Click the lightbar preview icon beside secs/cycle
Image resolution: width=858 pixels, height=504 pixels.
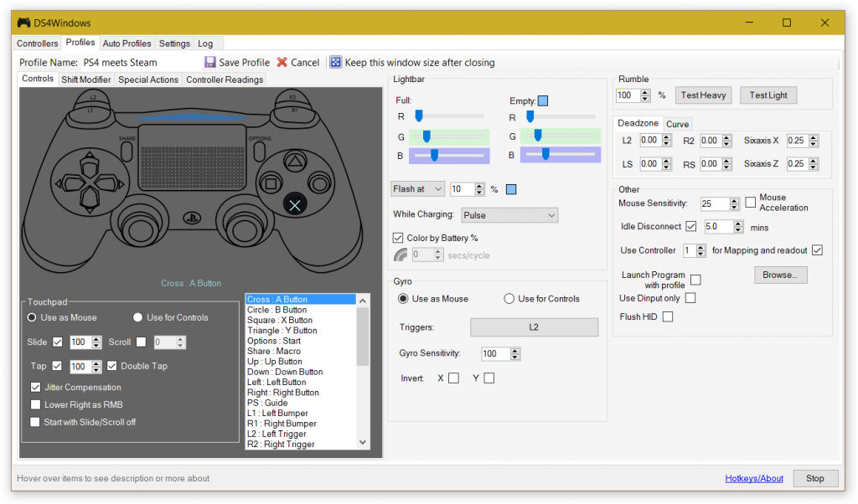(400, 255)
